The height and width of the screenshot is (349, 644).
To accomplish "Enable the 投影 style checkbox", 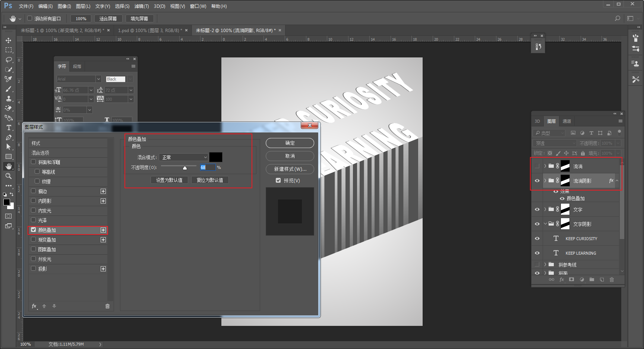I will (x=34, y=268).
